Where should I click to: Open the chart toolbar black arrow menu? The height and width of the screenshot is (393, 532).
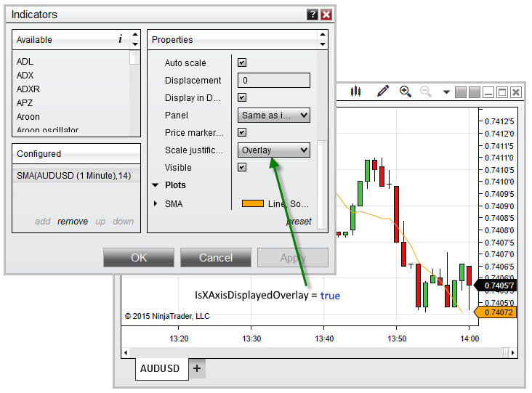coord(446,92)
